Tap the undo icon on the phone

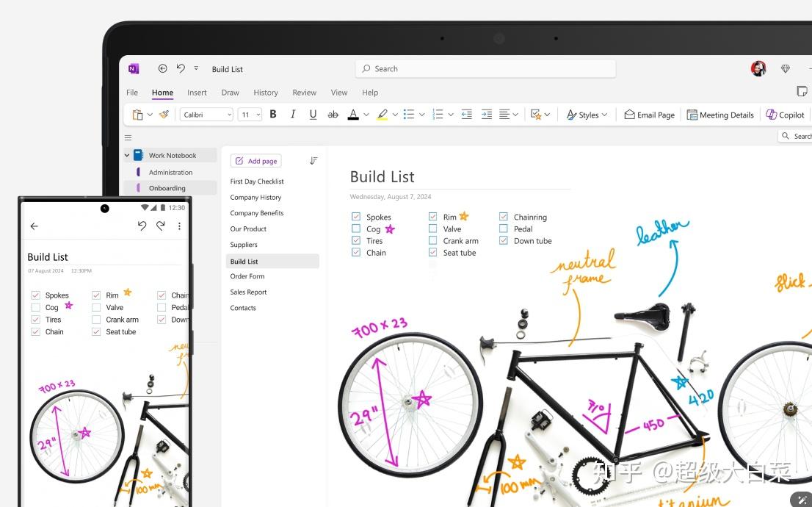(142, 226)
